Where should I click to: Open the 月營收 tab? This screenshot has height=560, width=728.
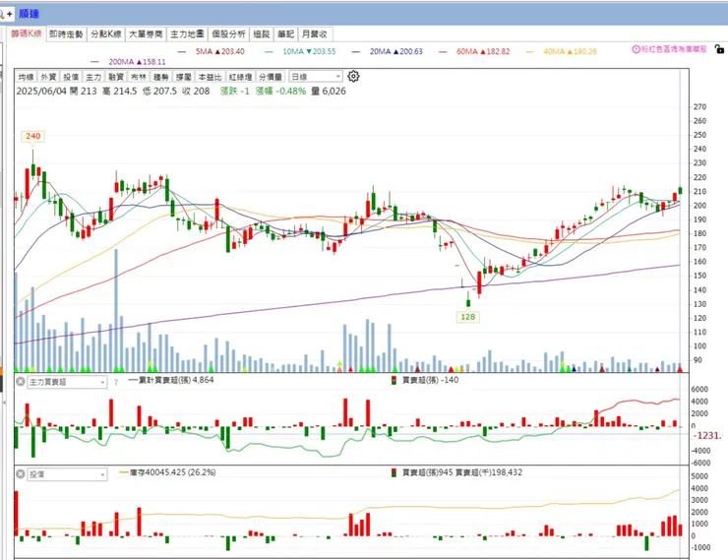pyautogui.click(x=315, y=34)
